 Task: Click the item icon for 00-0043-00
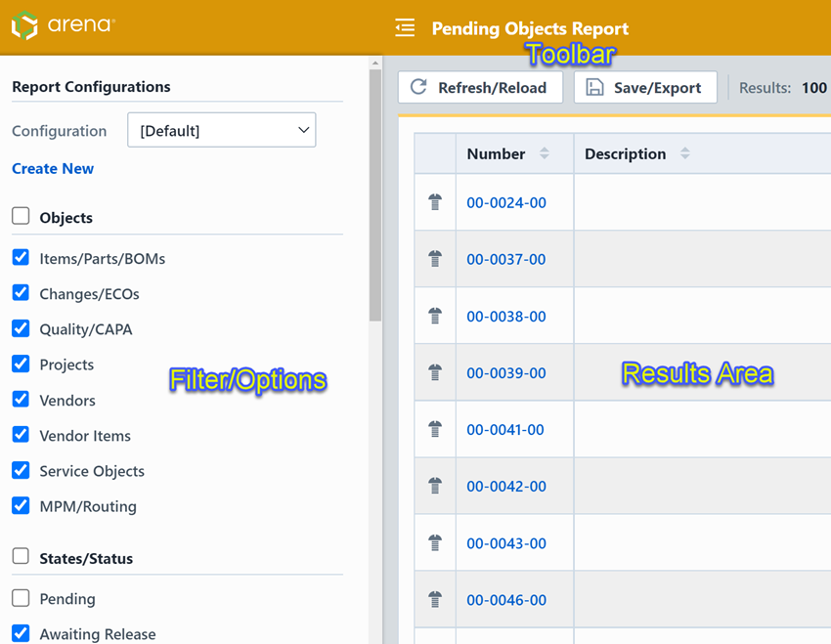click(x=435, y=542)
